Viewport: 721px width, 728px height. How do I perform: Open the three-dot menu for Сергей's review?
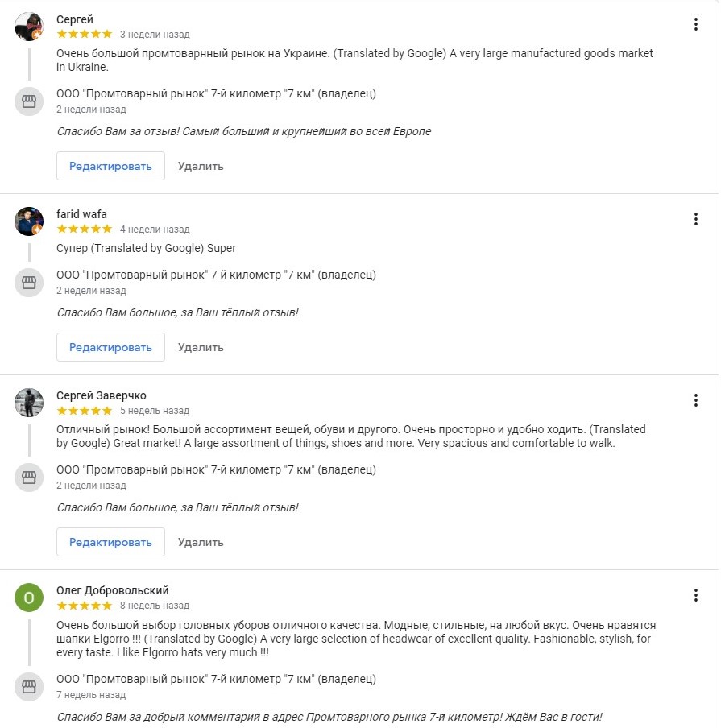coord(696,24)
